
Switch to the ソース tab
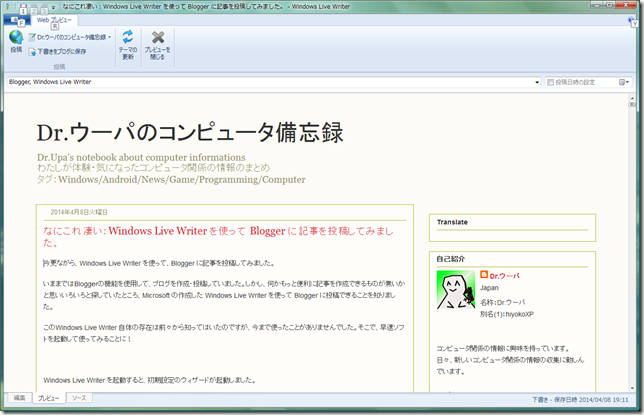pos(79,398)
